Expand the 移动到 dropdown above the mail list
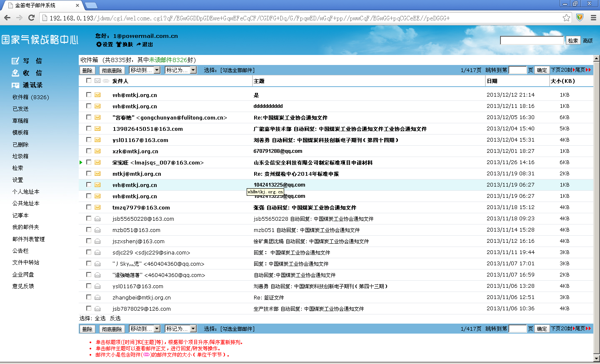Image resolution: width=600 pixels, height=364 pixels. coord(157,70)
